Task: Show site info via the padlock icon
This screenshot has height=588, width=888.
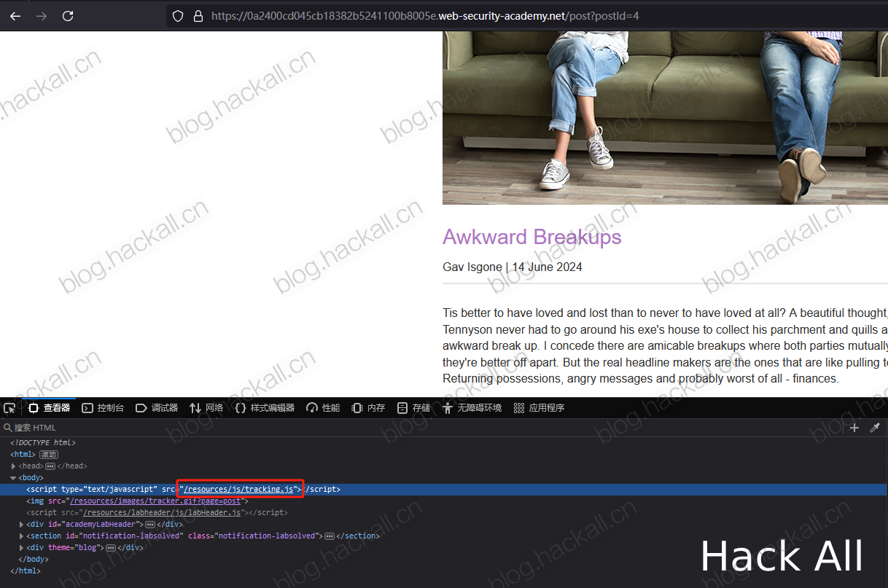Action: (198, 15)
